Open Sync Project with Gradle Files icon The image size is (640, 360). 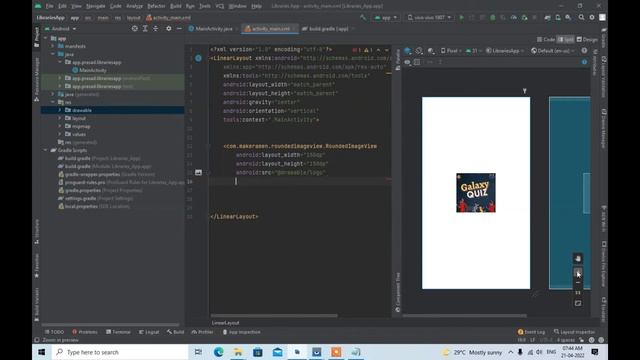pyautogui.click(x=547, y=18)
